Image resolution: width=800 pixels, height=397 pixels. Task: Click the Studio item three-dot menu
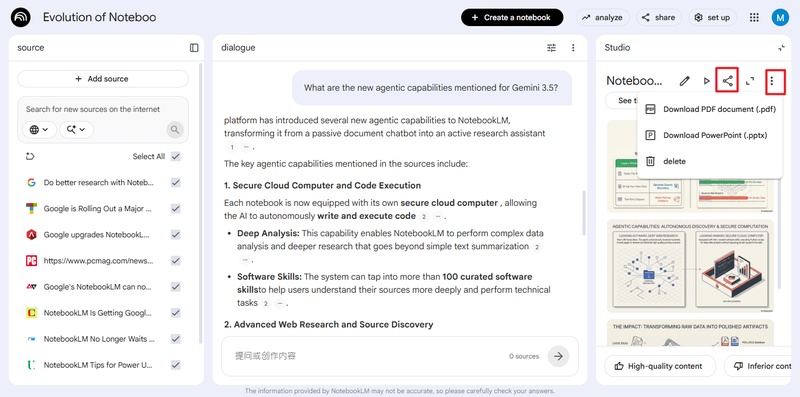[x=772, y=81]
